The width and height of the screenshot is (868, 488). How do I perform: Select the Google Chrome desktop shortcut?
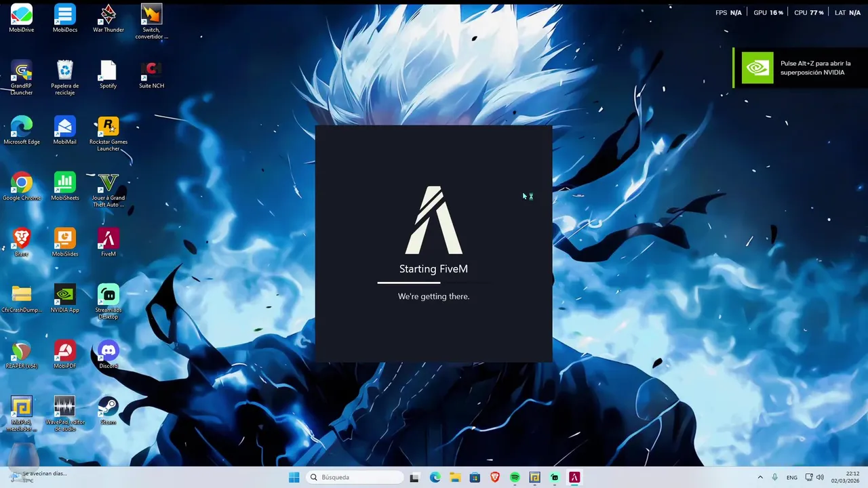(x=22, y=187)
